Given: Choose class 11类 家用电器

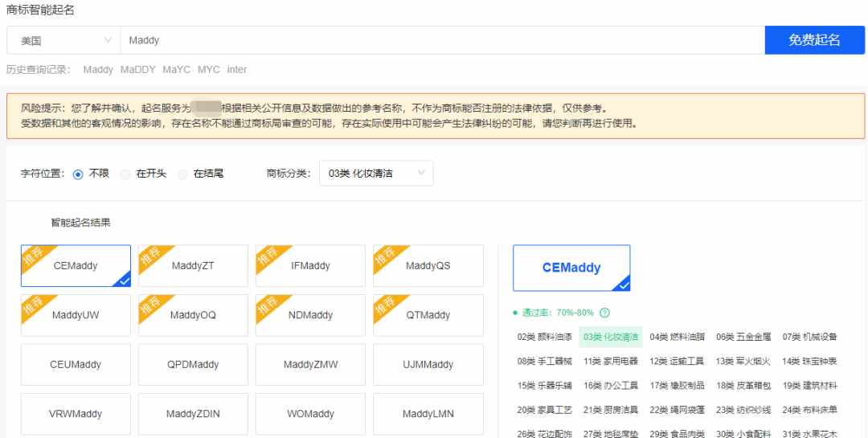Looking at the screenshot, I should [611, 361].
